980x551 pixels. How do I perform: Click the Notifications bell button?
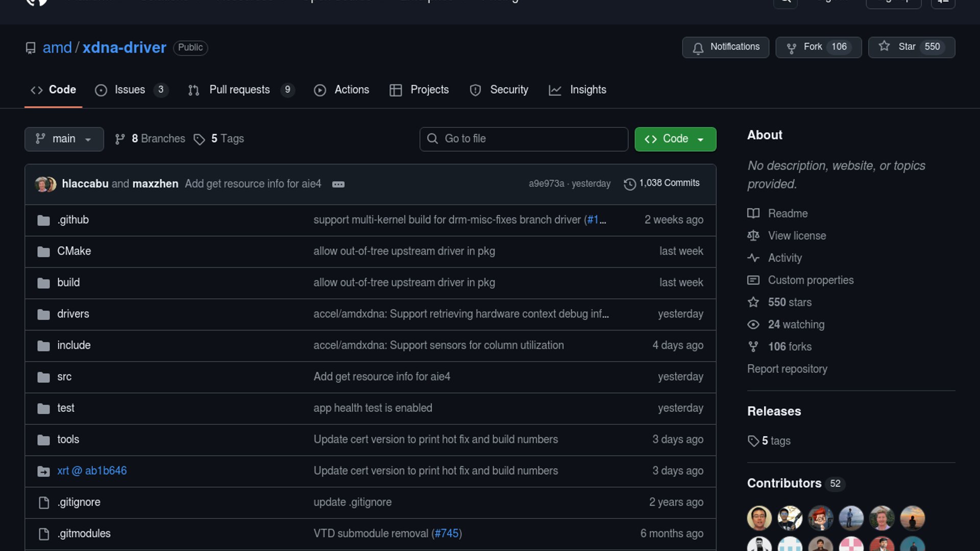(x=725, y=47)
